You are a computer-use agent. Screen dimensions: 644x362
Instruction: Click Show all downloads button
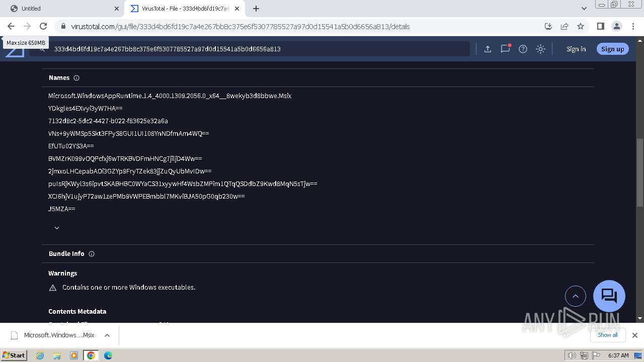click(x=607, y=335)
